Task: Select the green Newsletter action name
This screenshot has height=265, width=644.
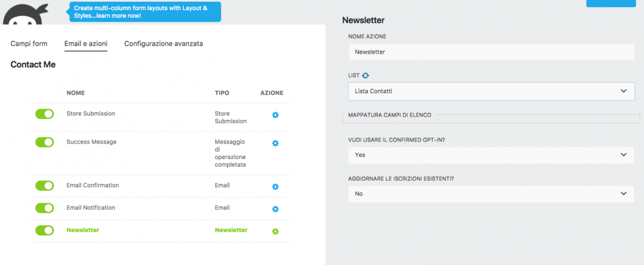Action: [83, 230]
